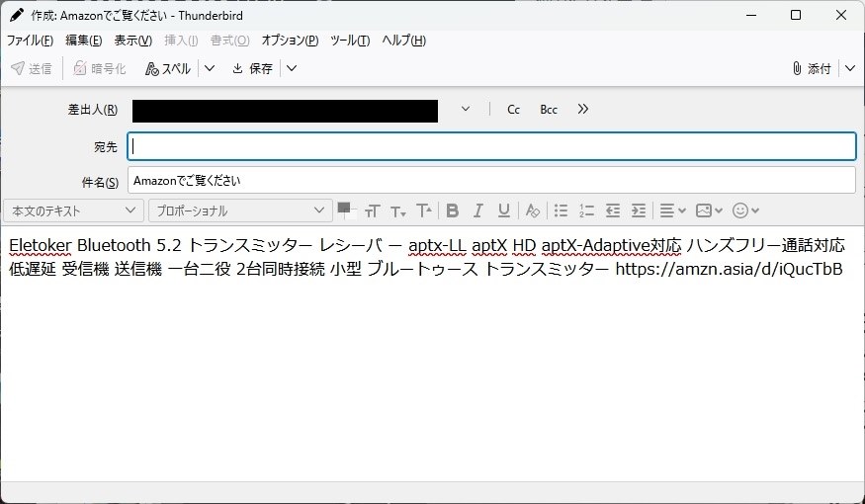Viewport: 865px width, 504px height.
Task: Toggle bold formatting
Action: point(453,210)
